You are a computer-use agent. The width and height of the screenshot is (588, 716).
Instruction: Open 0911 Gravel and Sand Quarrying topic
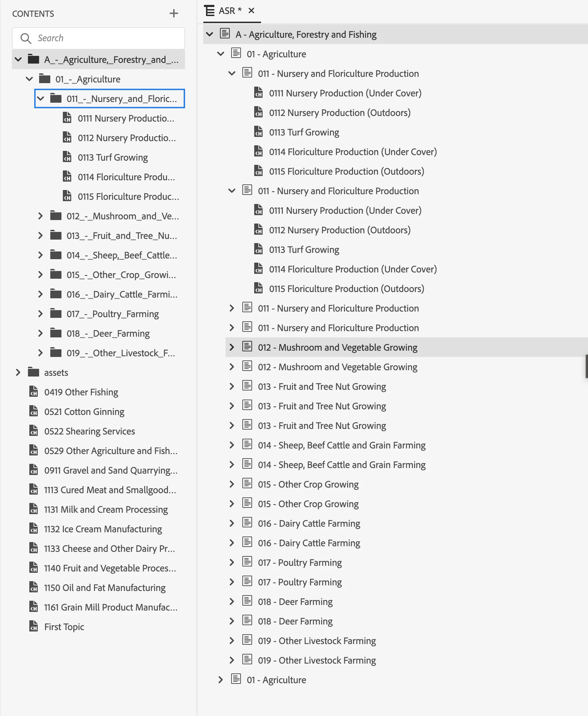coord(111,470)
